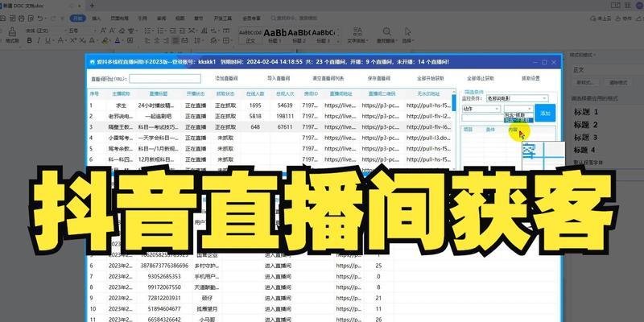Open the Insert ribbon tab
The width and height of the screenshot is (644, 322).
[x=97, y=19]
